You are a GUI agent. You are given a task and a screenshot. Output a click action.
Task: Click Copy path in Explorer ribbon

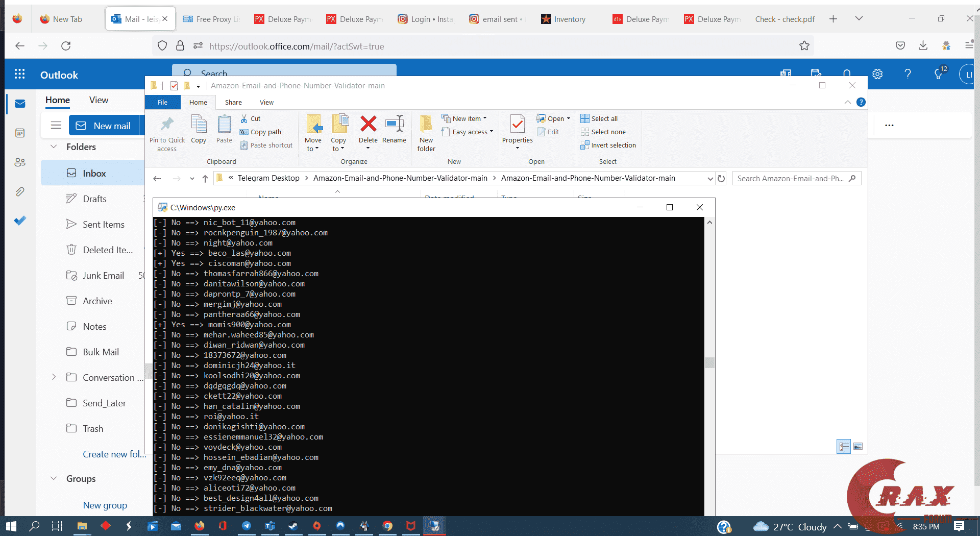261,132
